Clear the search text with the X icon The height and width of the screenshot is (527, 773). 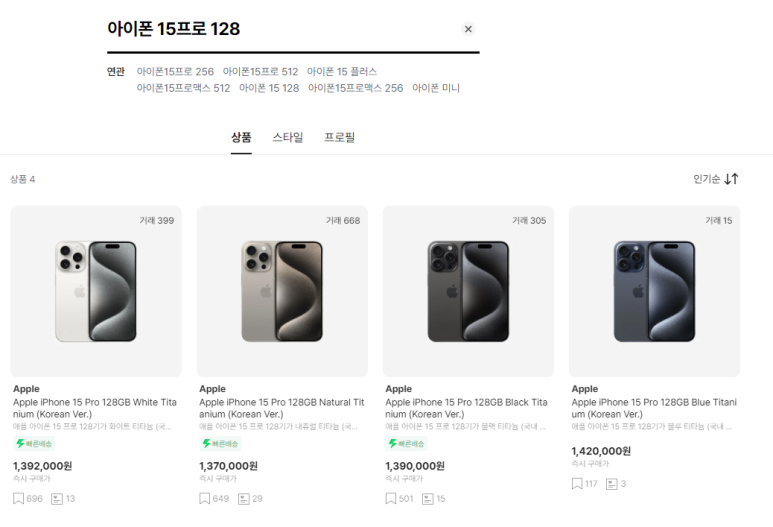(x=468, y=29)
